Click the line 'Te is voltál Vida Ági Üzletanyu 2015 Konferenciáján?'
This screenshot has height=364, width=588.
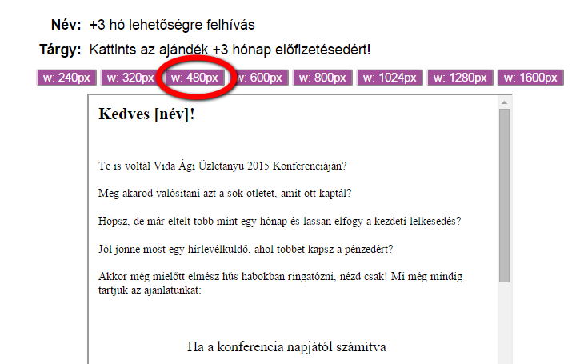222,166
